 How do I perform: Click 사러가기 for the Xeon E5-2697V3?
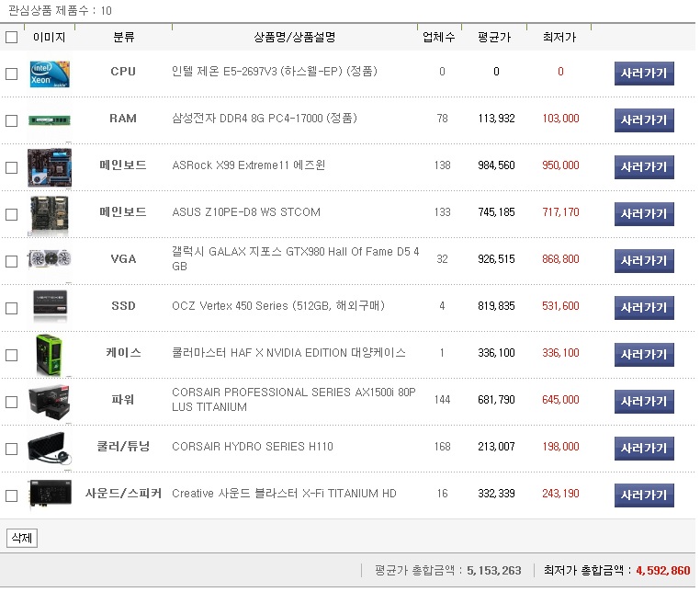tap(644, 74)
